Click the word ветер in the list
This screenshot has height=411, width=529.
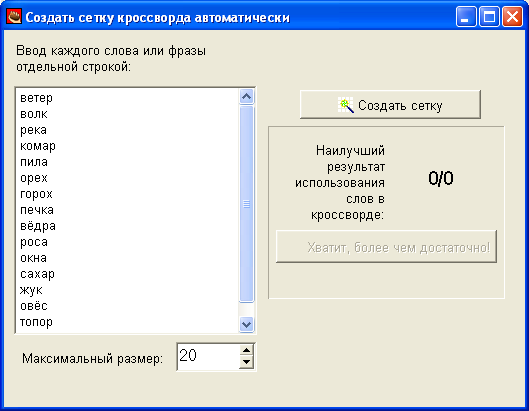click(x=36, y=98)
